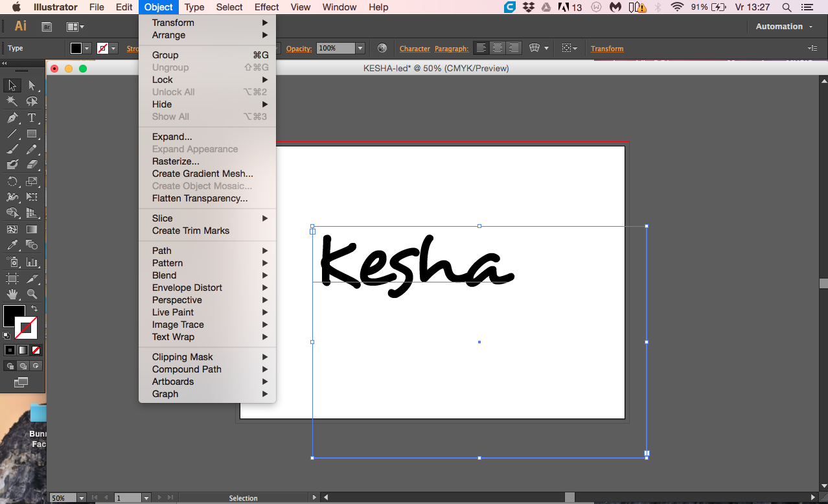Pick the Perspective Grid tool
The width and height of the screenshot is (828, 504).
pos(32,212)
